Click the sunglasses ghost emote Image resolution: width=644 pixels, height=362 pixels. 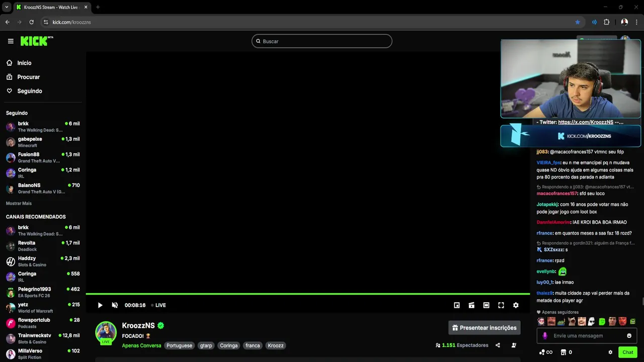click(592, 321)
